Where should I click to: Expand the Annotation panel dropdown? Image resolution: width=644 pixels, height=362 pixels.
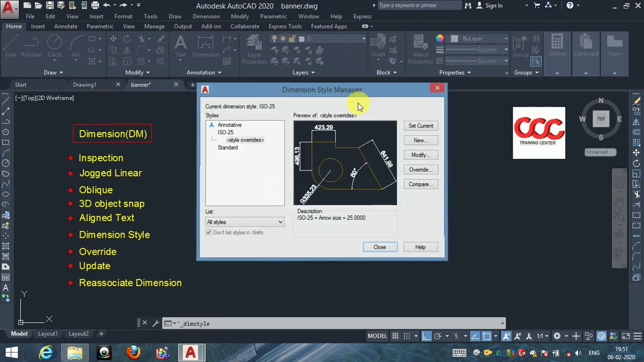pos(204,72)
